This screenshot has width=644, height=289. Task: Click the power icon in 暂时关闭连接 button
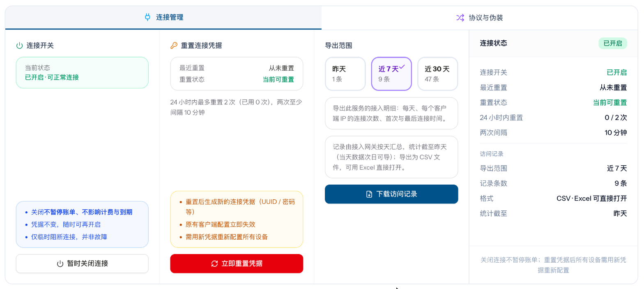pos(60,264)
